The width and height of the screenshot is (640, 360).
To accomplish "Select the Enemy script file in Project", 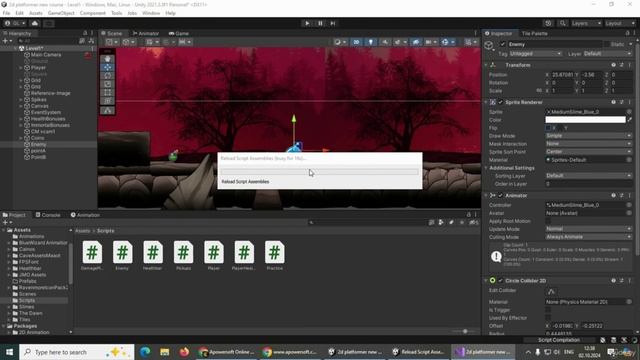I will click(122, 256).
